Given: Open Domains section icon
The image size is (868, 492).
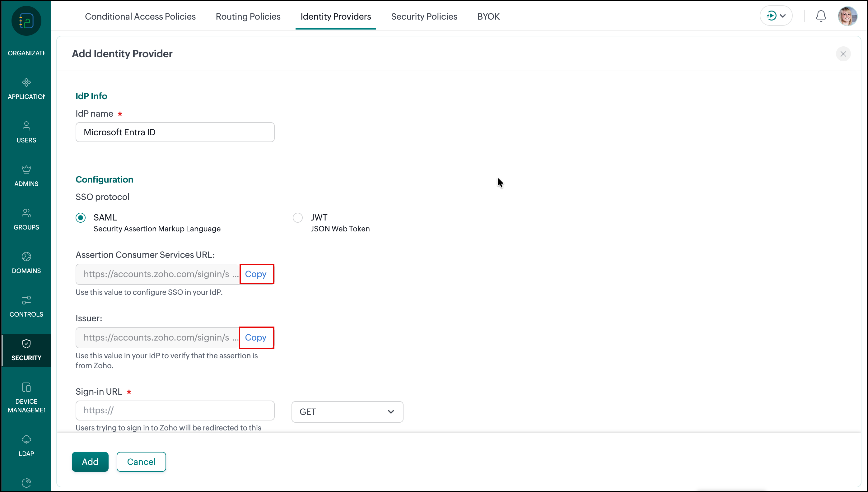Looking at the screenshot, I should (26, 257).
